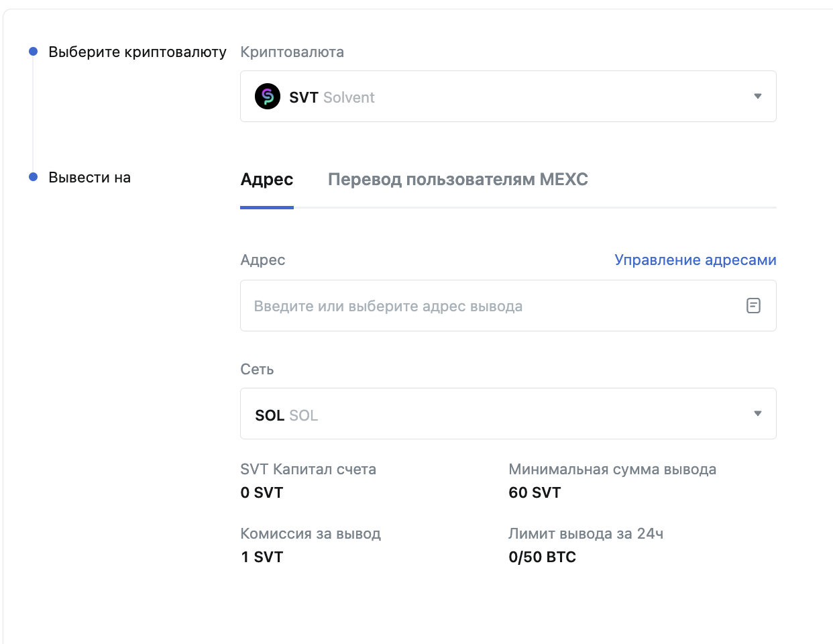This screenshot has width=833, height=644.
Task: Click the 60 SVT minimum withdrawal value
Action: point(535,493)
